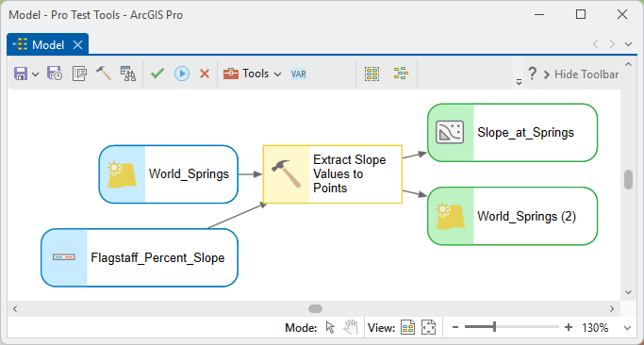
Task: Click the World_Springs feature layer icon
Action: click(122, 174)
